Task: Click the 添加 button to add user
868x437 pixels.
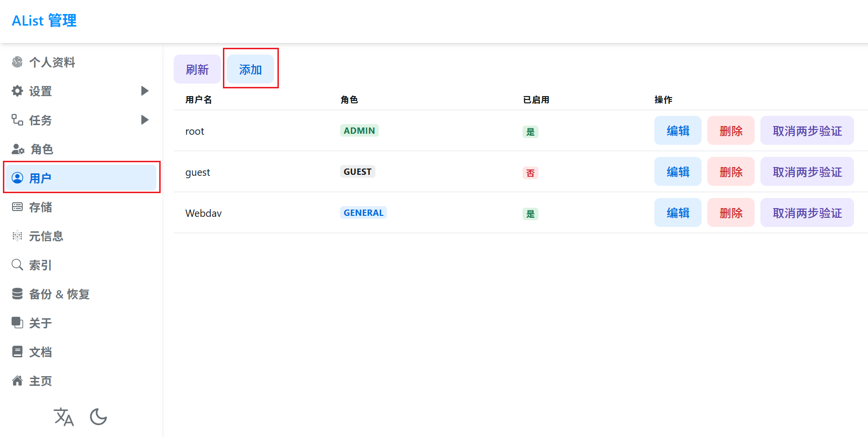Action: [250, 69]
